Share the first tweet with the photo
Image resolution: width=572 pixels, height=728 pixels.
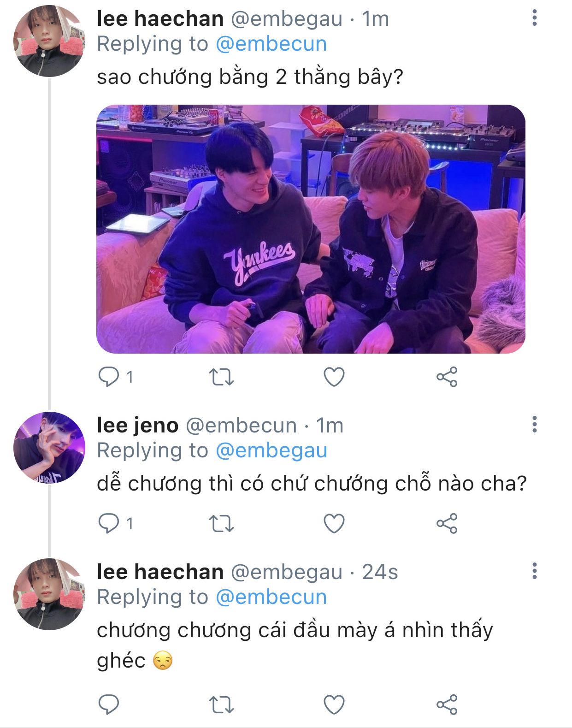point(447,377)
